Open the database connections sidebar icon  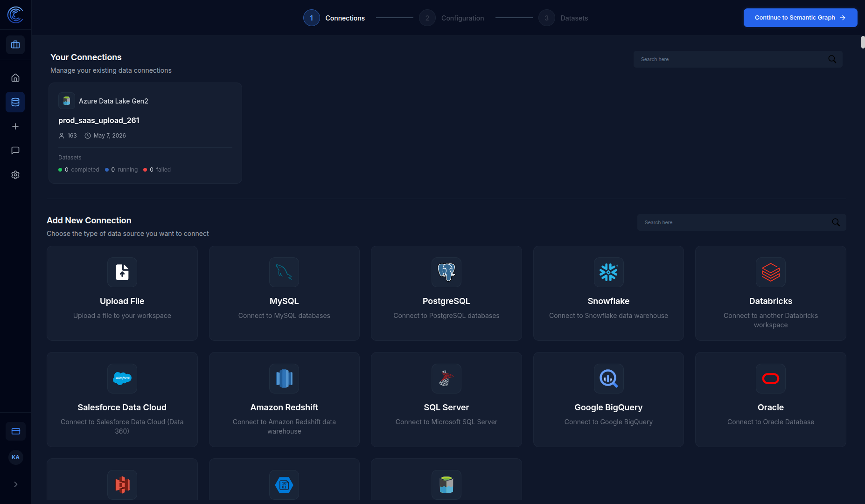tap(15, 102)
